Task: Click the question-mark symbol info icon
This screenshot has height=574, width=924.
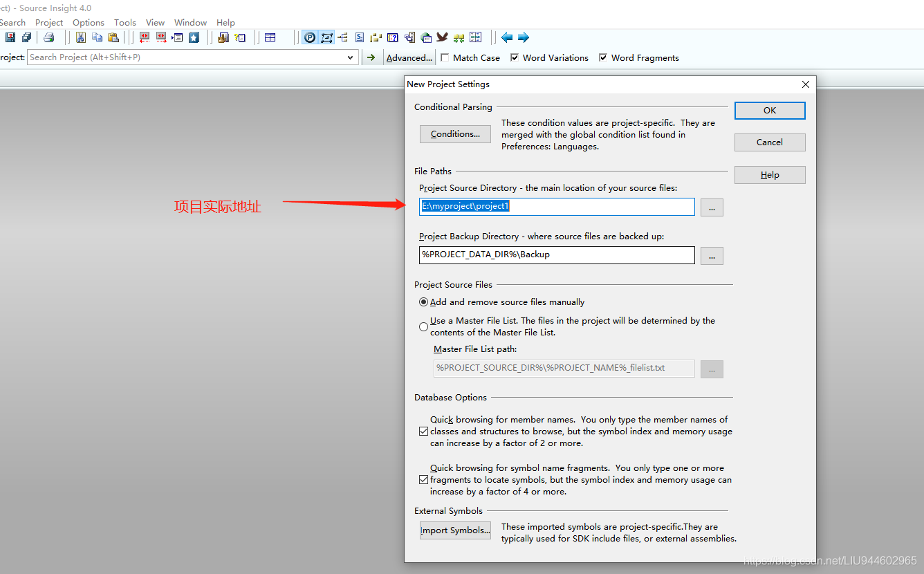Action: click(240, 37)
